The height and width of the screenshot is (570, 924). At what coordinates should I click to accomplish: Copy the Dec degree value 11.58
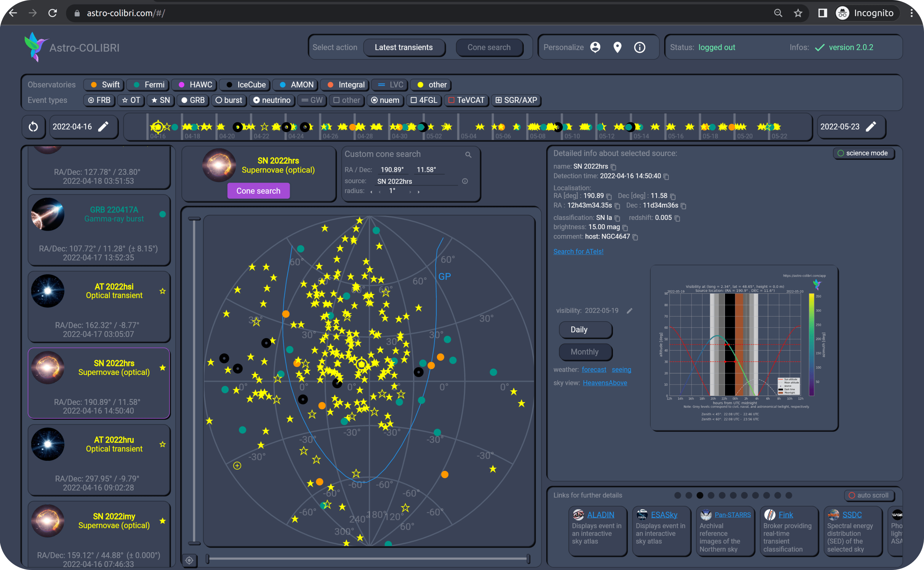tap(673, 197)
